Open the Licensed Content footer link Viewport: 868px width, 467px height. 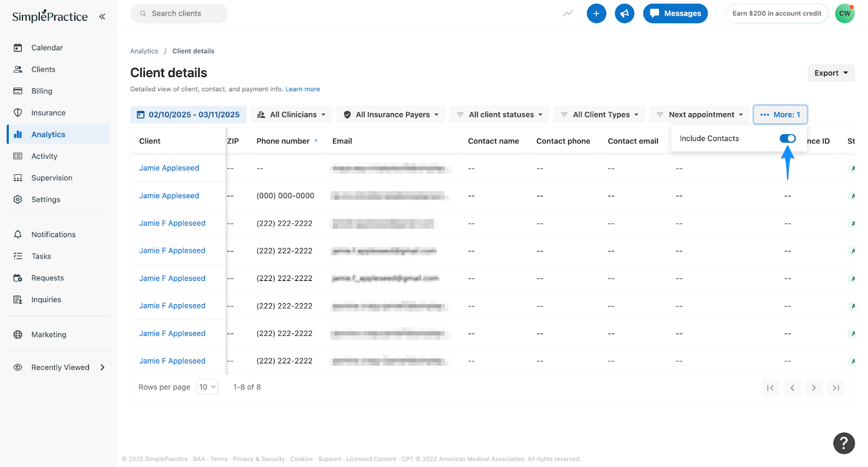click(372, 459)
